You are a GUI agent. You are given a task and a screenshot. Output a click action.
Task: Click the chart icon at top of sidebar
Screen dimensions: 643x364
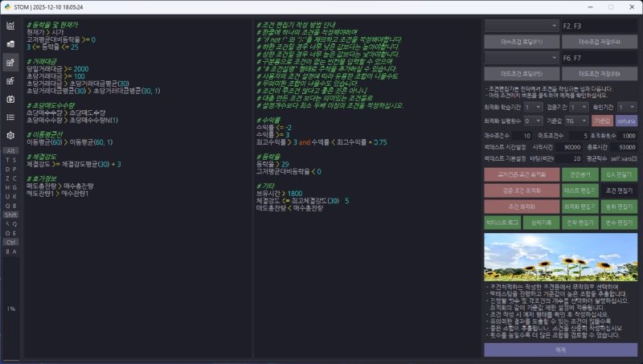[11, 25]
